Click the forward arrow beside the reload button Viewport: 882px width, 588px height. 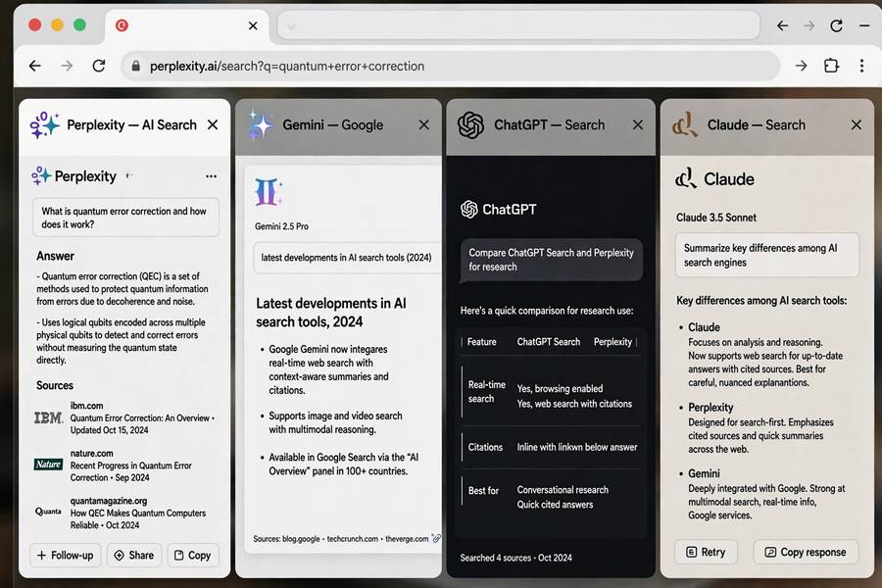click(x=67, y=66)
